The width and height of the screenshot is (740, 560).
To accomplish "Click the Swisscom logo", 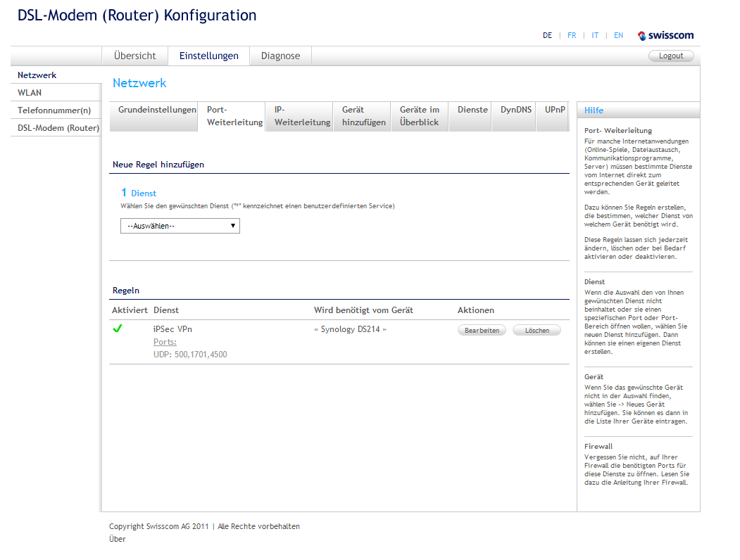I will [x=665, y=35].
